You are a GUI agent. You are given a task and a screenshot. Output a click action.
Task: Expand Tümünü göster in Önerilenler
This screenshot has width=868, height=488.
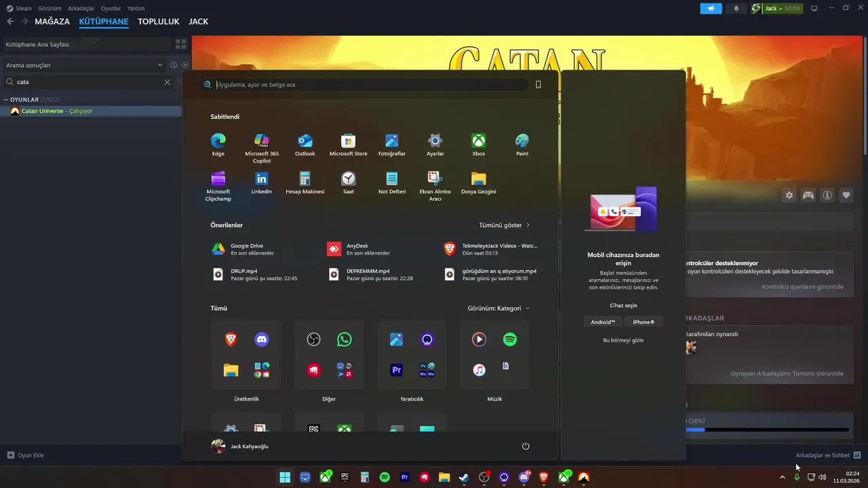[x=505, y=225]
